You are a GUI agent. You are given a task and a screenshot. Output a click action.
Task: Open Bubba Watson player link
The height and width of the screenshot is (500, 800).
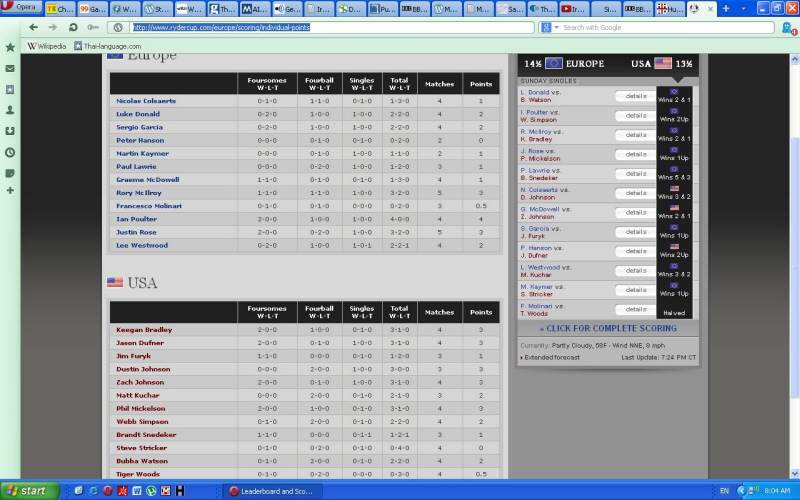click(142, 461)
